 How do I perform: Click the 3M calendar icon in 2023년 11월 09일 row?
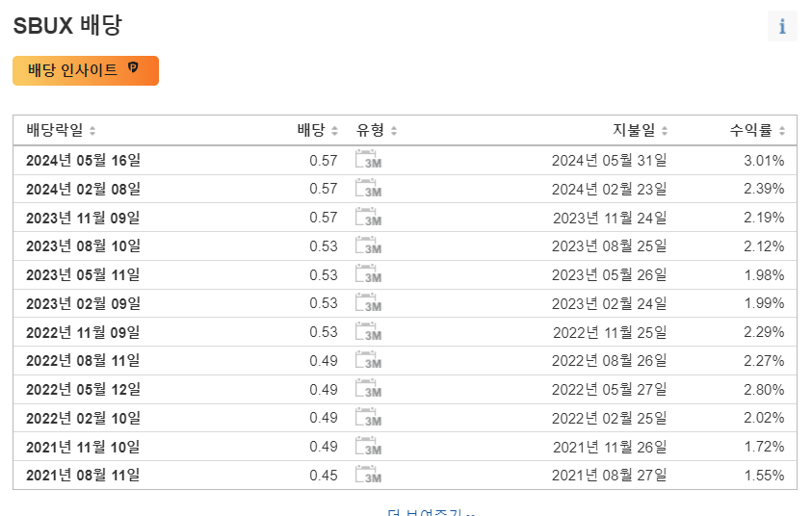(x=368, y=217)
